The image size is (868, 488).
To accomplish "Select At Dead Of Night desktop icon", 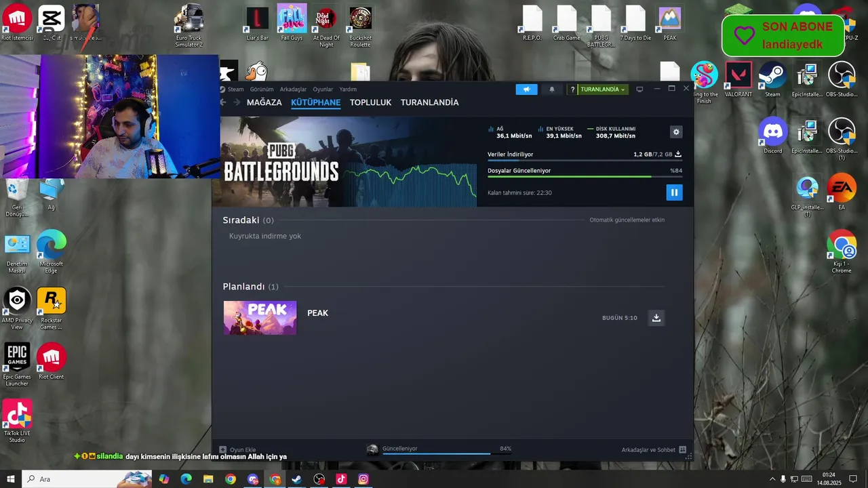I will (x=326, y=27).
